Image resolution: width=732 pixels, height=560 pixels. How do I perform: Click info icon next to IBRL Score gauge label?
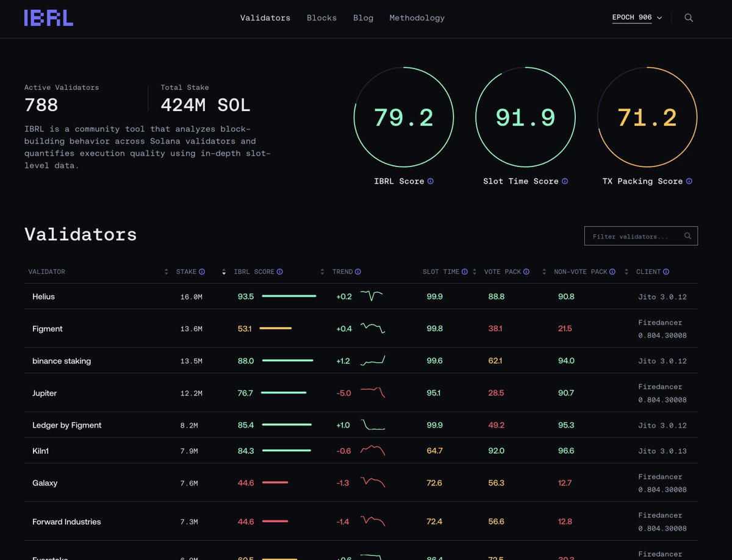pyautogui.click(x=431, y=181)
